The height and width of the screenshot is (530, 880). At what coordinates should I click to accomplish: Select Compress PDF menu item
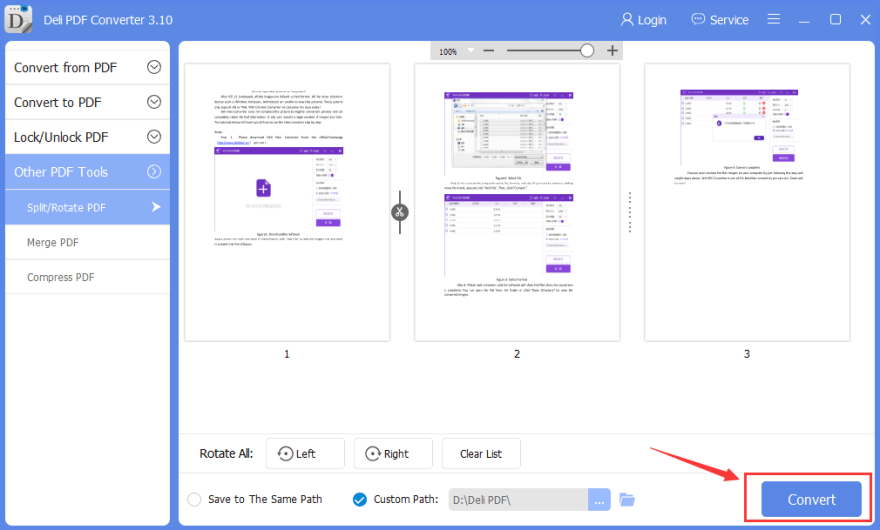click(x=88, y=277)
